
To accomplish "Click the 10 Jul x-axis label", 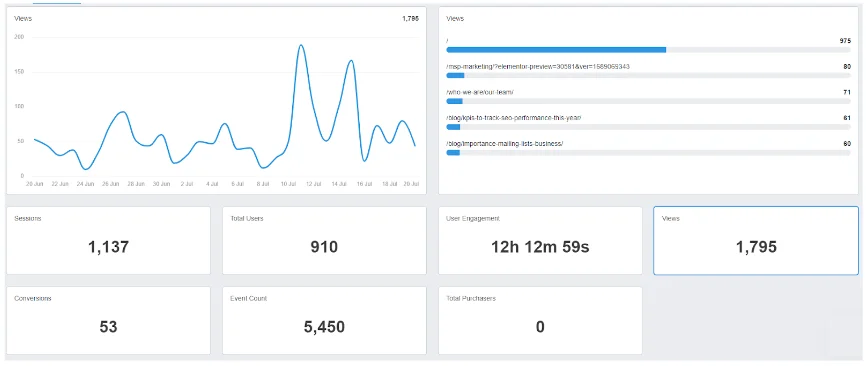I will [289, 184].
